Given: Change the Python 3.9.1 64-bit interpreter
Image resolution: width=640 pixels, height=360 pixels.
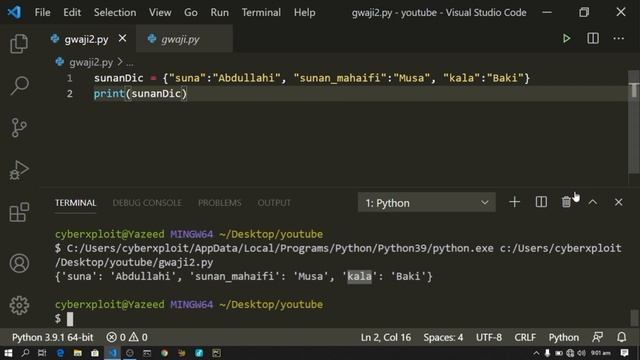Looking at the screenshot, I should pyautogui.click(x=53, y=338).
